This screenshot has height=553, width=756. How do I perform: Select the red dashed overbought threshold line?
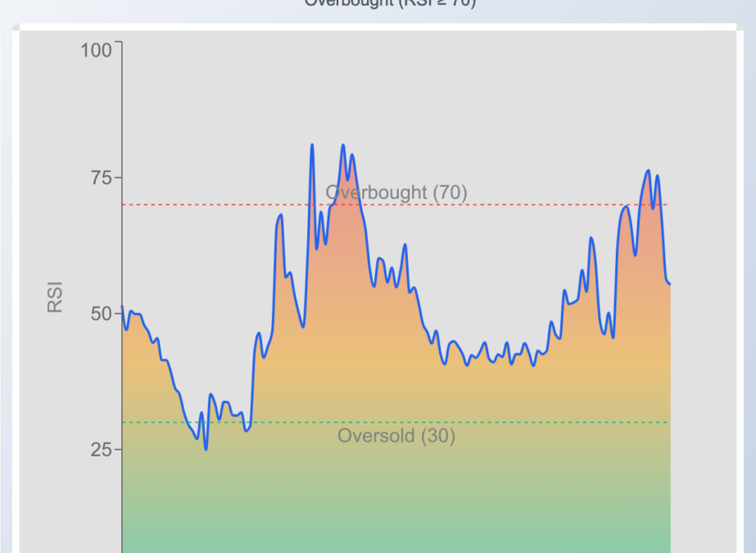213,205
